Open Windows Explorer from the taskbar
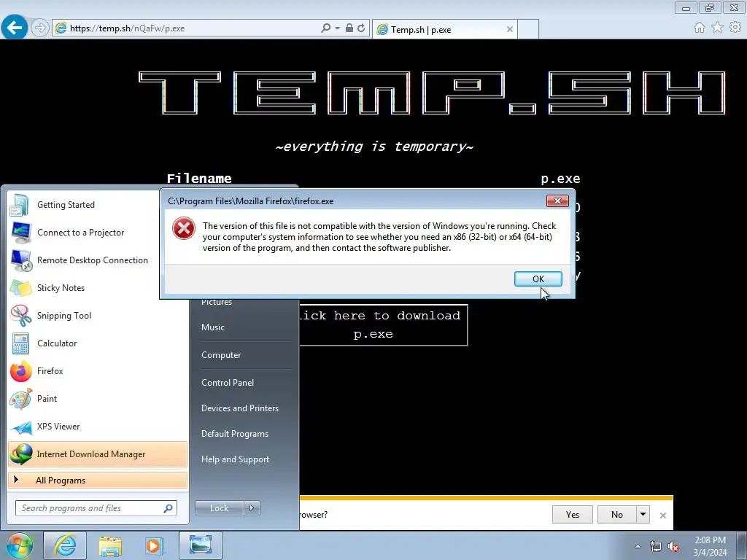The width and height of the screenshot is (747, 560). 110,545
